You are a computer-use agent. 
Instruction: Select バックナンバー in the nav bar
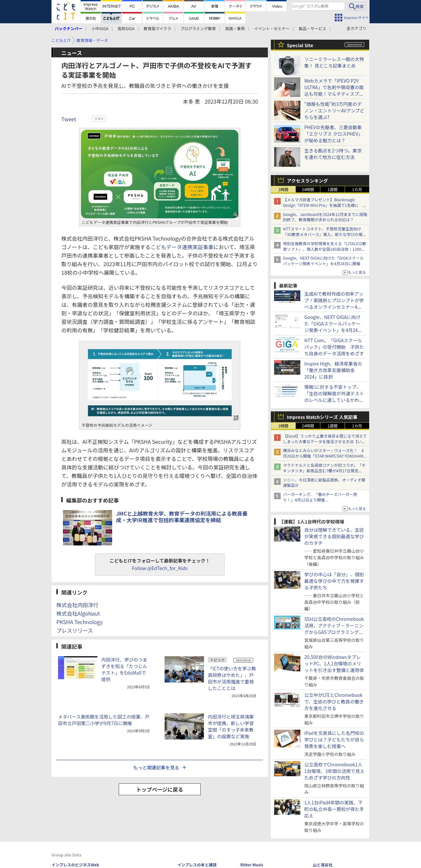(x=69, y=29)
